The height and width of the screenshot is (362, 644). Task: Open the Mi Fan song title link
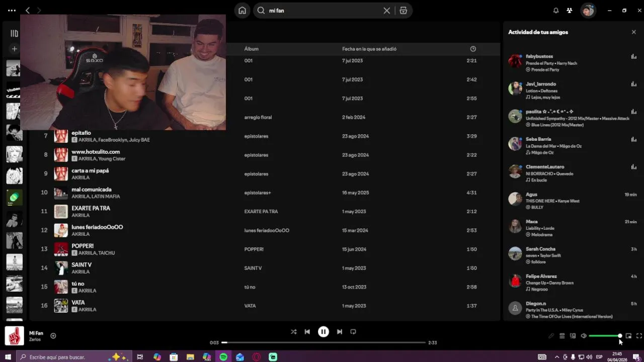[36, 333]
